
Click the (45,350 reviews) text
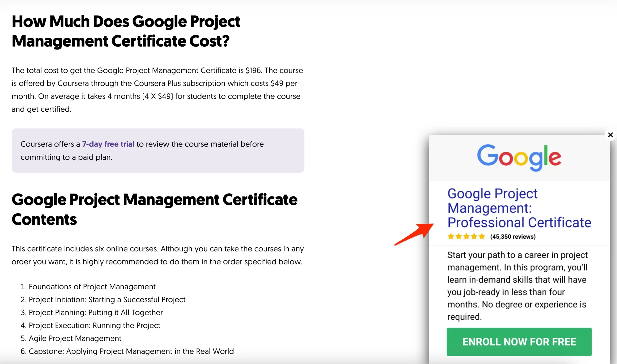513,237
